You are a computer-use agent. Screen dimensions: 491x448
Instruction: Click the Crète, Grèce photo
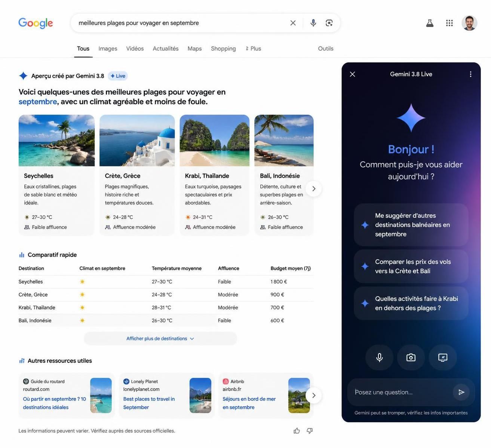tap(137, 140)
